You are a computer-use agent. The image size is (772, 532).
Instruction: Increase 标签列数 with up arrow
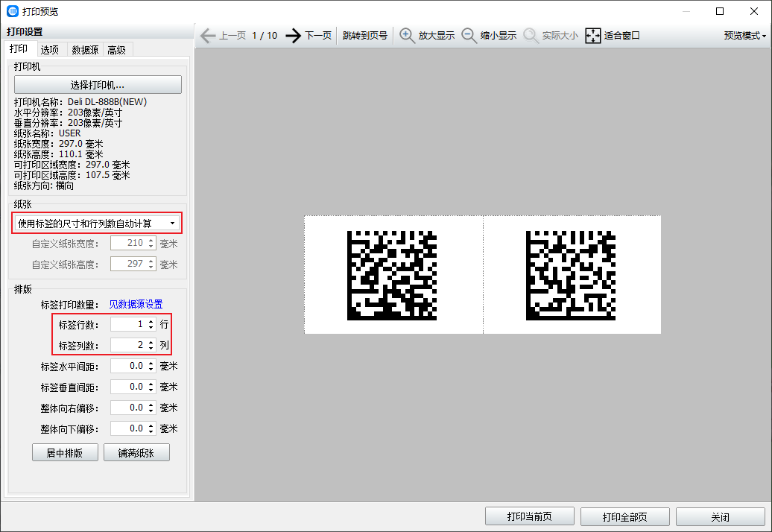point(151,342)
